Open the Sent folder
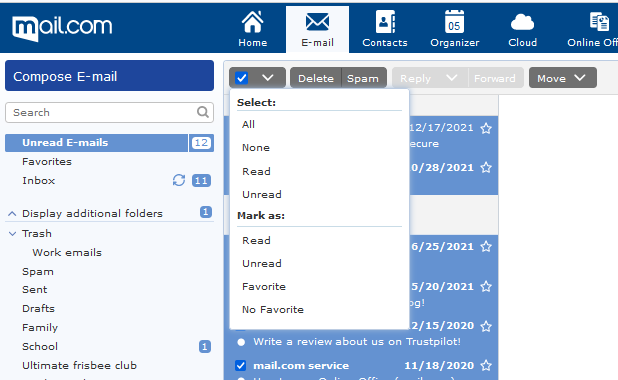This screenshot has width=618, height=380. pos(35,290)
